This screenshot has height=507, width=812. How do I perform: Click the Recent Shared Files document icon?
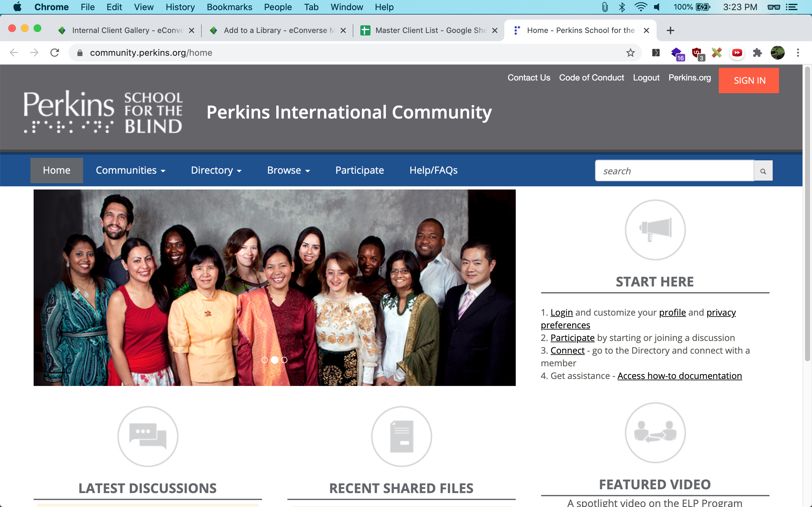401,436
